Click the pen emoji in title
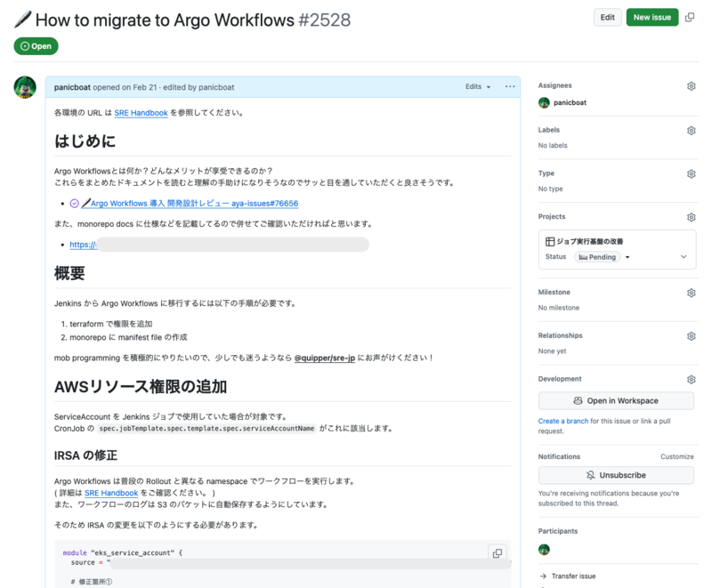 pyautogui.click(x=23, y=20)
